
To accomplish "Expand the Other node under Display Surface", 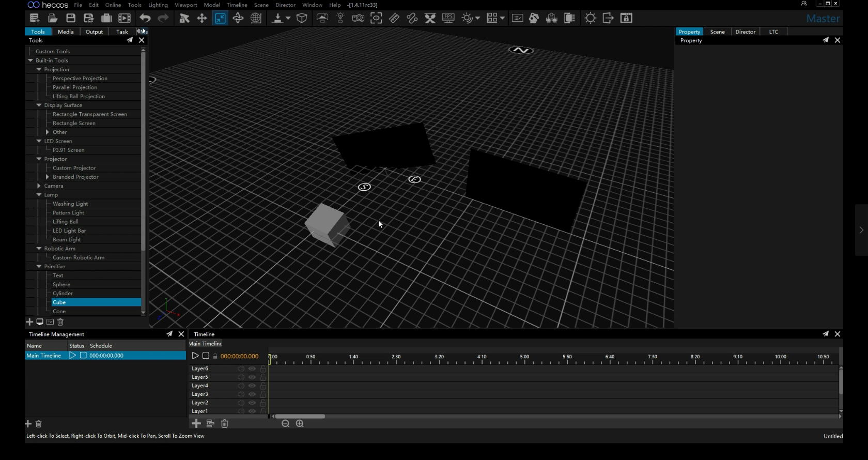I will pos(48,132).
